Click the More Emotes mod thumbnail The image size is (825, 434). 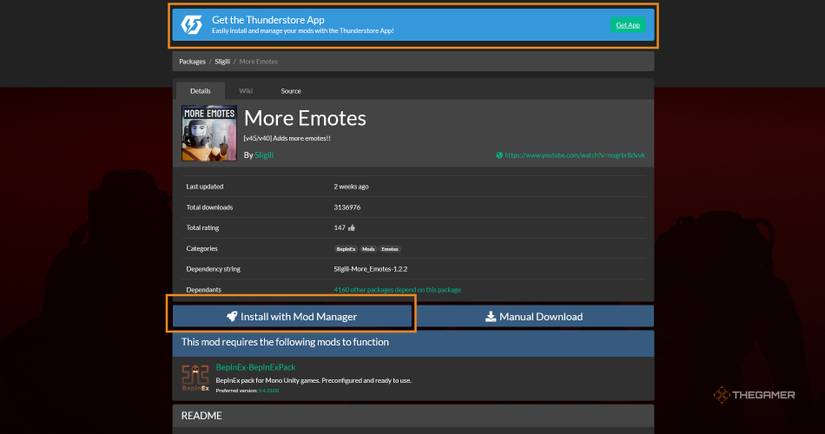[x=209, y=133]
